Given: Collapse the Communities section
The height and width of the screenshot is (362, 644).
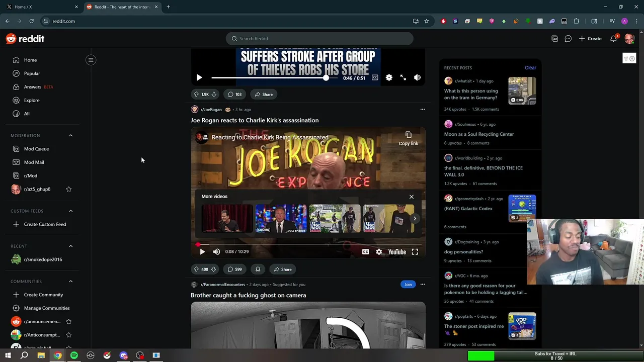Looking at the screenshot, I should pos(70,281).
